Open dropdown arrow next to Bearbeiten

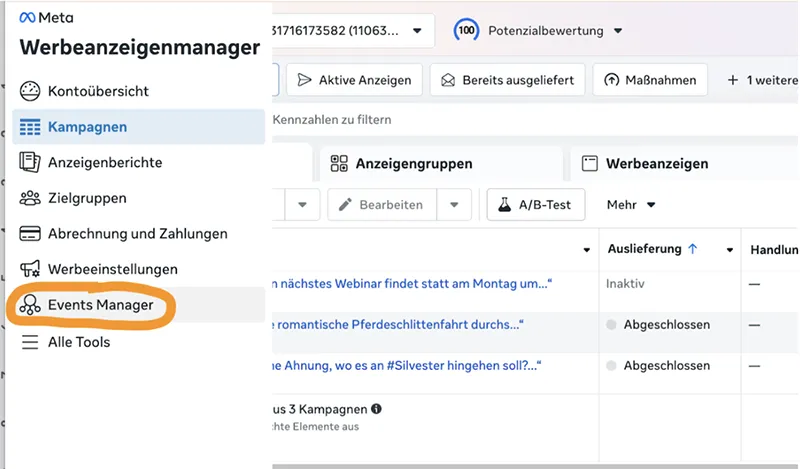[454, 205]
